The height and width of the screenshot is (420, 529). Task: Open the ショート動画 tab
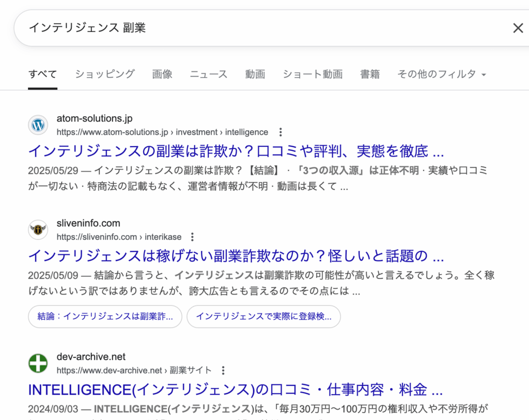pos(313,74)
